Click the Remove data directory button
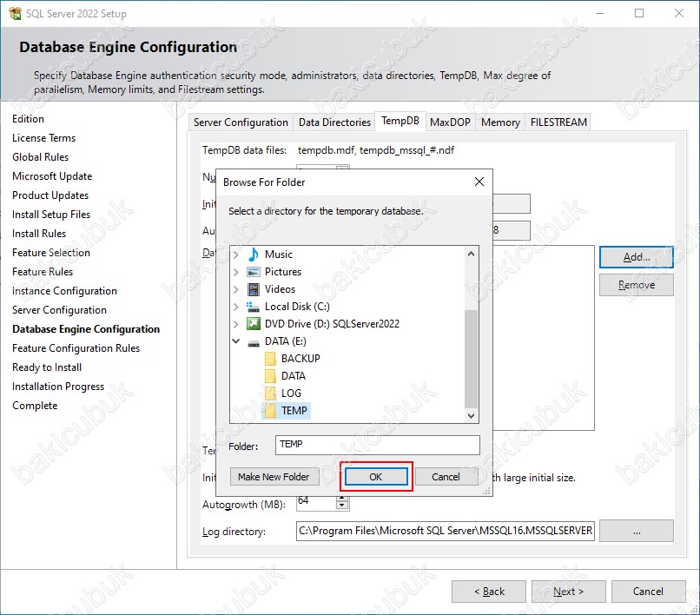Image resolution: width=700 pixels, height=615 pixels. pyautogui.click(x=636, y=285)
